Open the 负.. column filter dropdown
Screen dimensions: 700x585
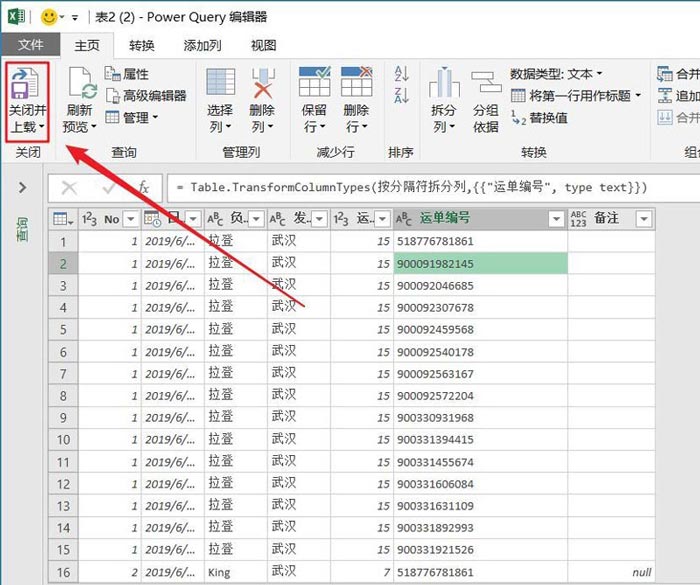point(256,219)
